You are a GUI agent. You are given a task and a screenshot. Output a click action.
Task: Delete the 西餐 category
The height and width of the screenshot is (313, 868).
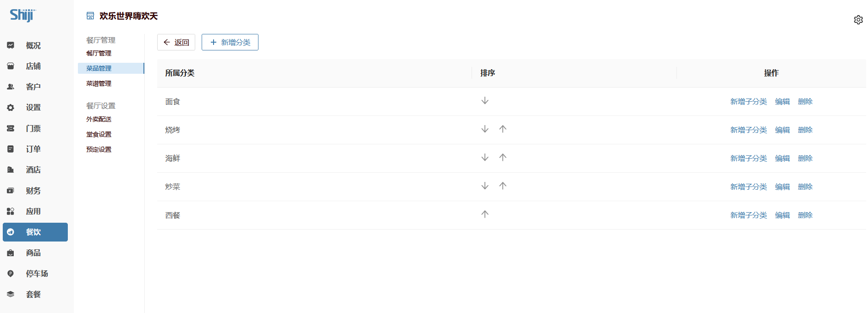pyautogui.click(x=805, y=215)
